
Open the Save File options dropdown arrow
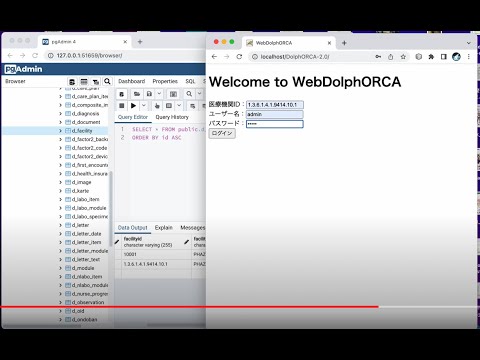click(x=159, y=94)
